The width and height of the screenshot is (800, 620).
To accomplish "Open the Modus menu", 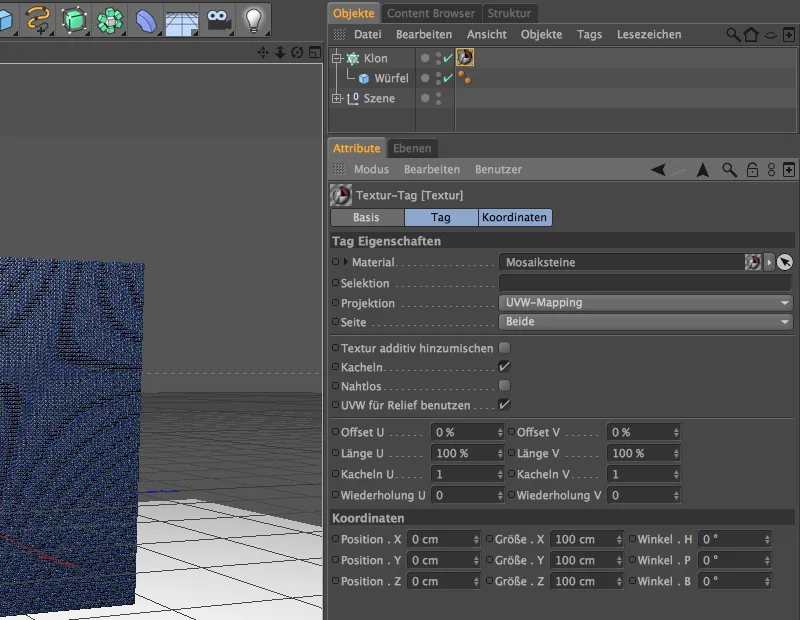I will tap(371, 169).
